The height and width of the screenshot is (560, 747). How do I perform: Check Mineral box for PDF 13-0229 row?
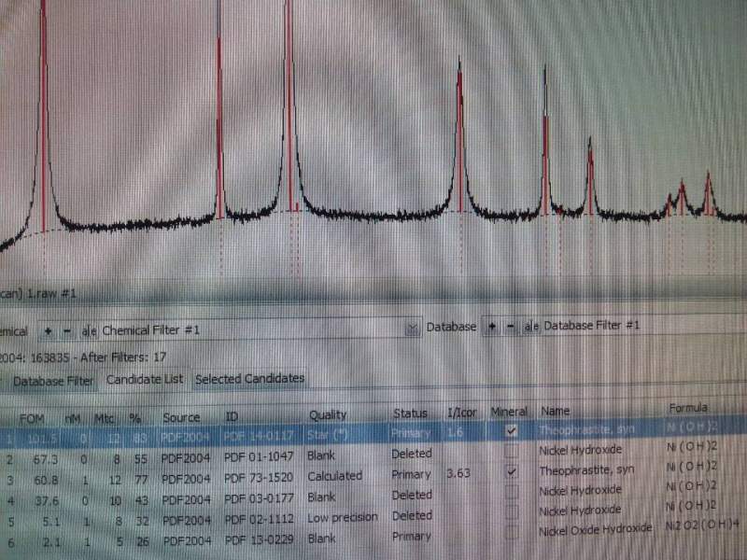pos(511,531)
